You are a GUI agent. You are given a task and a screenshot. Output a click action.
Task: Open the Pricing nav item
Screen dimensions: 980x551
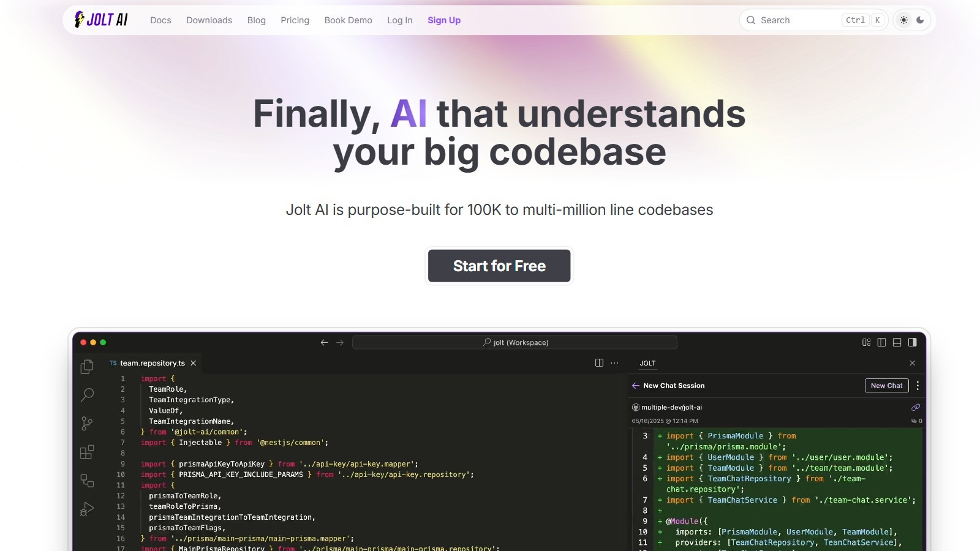[295, 20]
